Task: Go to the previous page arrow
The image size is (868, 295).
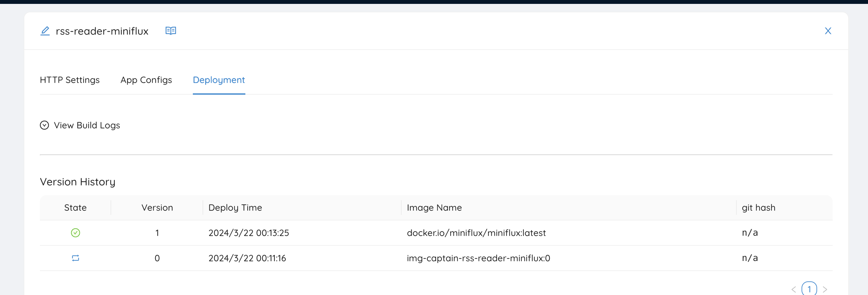Action: 793,289
